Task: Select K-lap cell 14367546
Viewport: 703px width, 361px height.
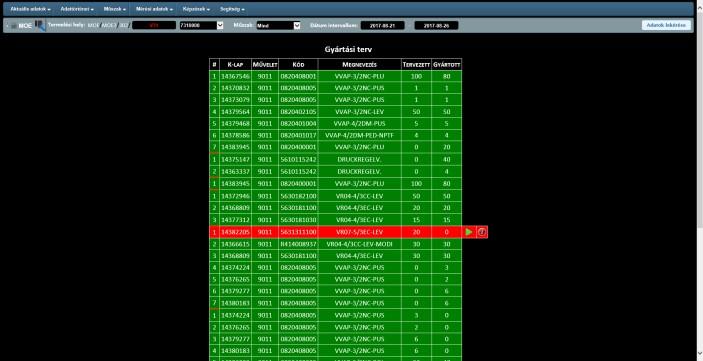Action: pos(235,76)
